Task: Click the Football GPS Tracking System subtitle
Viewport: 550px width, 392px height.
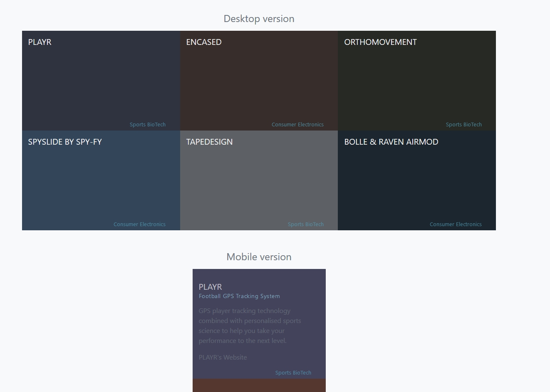Action: click(239, 296)
